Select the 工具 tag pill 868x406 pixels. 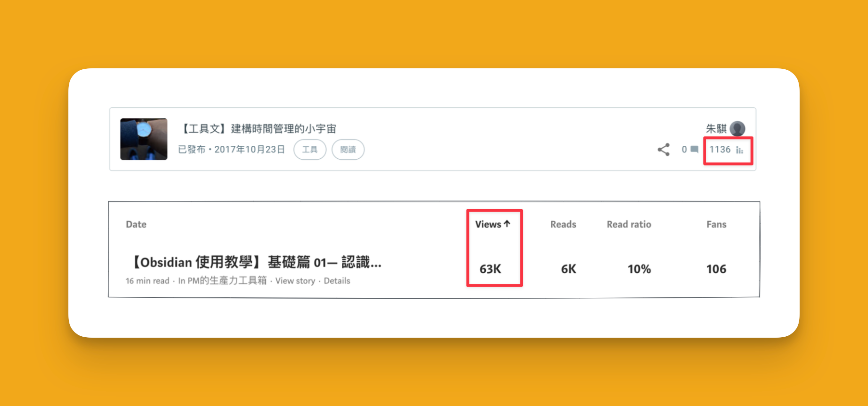click(x=310, y=150)
